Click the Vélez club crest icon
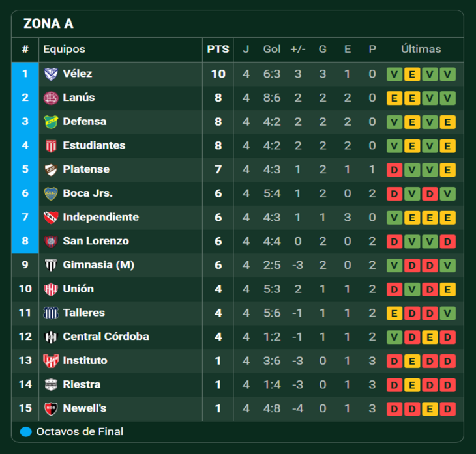The width and height of the screenshot is (476, 454). 51,74
